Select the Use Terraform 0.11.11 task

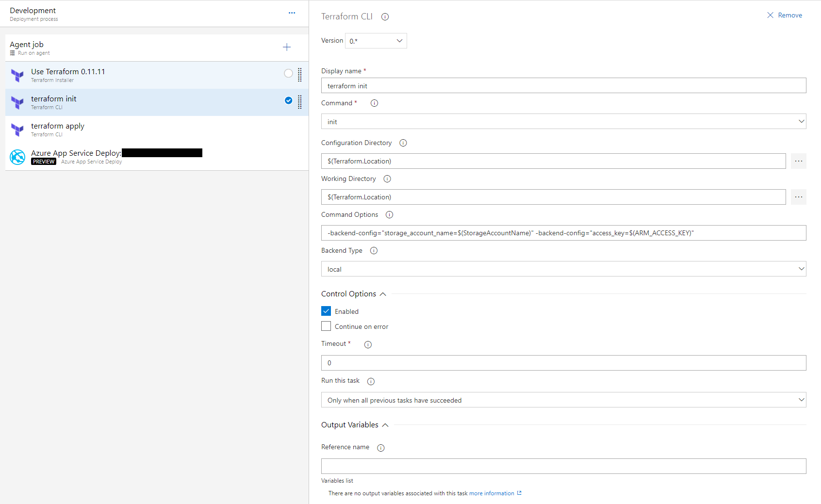(157, 75)
